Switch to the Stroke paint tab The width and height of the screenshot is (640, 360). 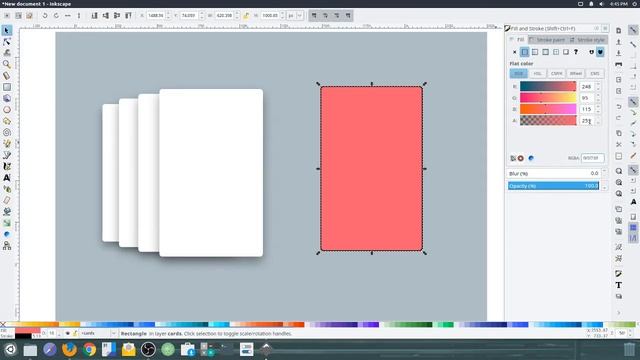point(547,40)
